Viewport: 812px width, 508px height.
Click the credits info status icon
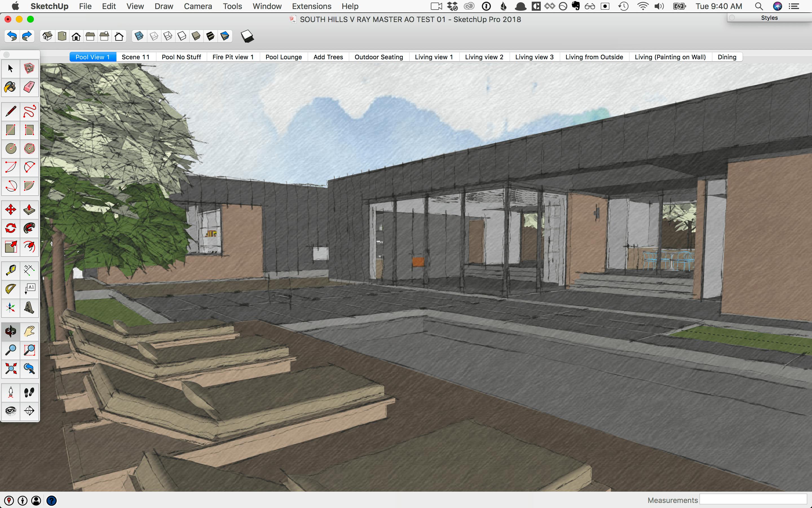click(x=23, y=501)
